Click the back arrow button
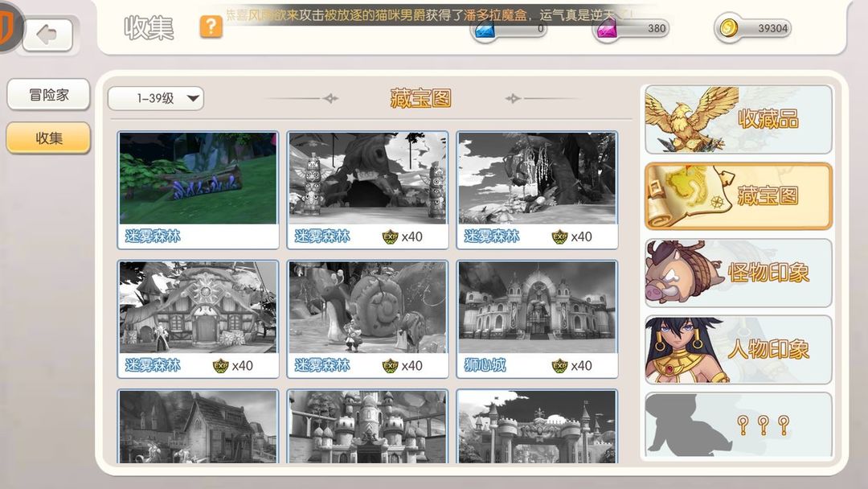 [x=47, y=35]
